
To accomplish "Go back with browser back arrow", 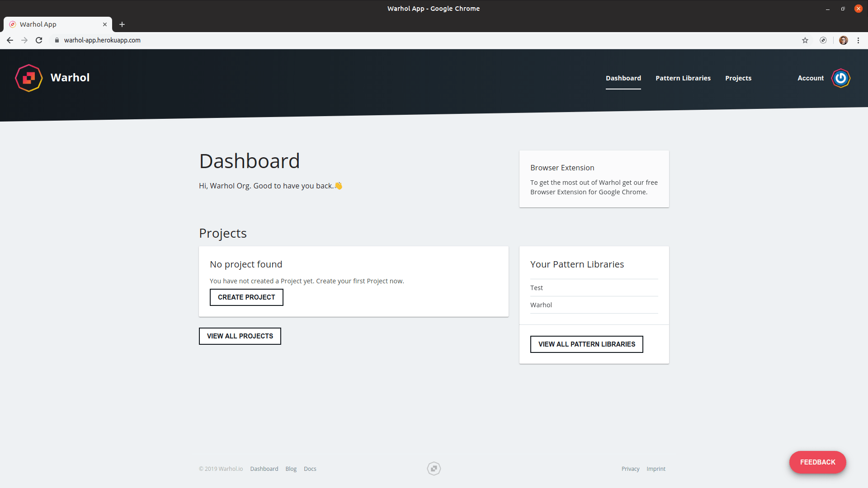I will click(x=10, y=40).
